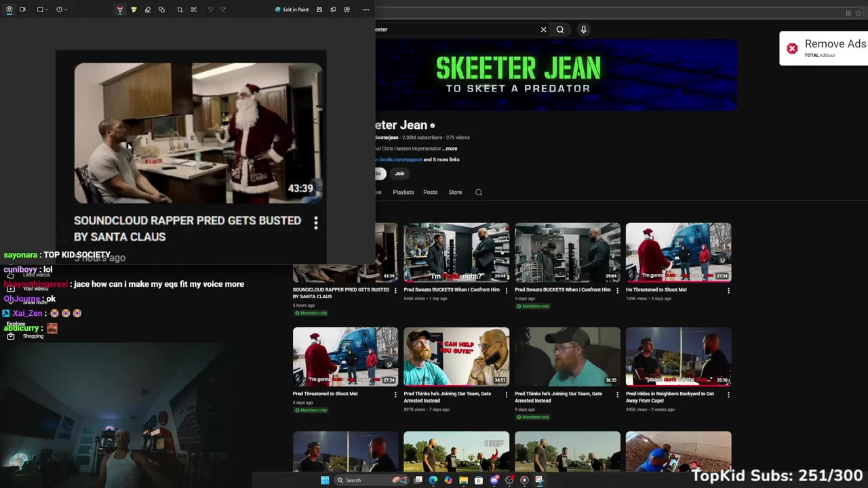Start YouTube voice search with microphone

(x=583, y=29)
